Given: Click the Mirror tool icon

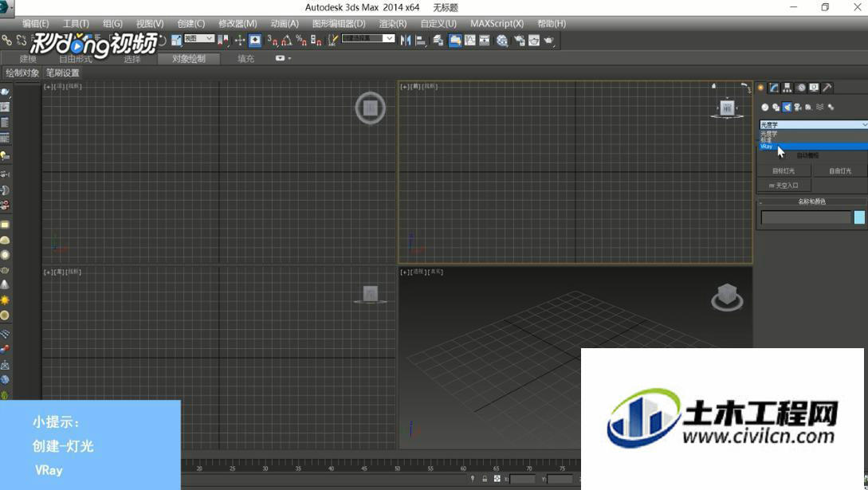Looking at the screenshot, I should pos(406,41).
